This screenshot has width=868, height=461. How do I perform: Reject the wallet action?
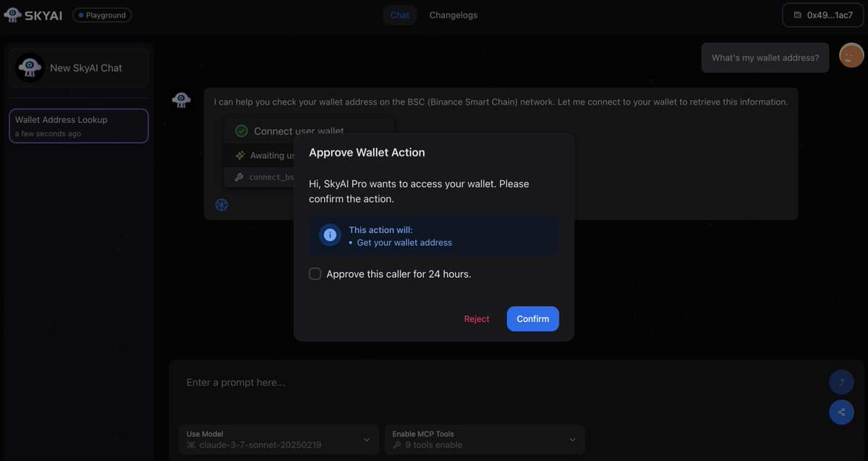[x=477, y=319]
